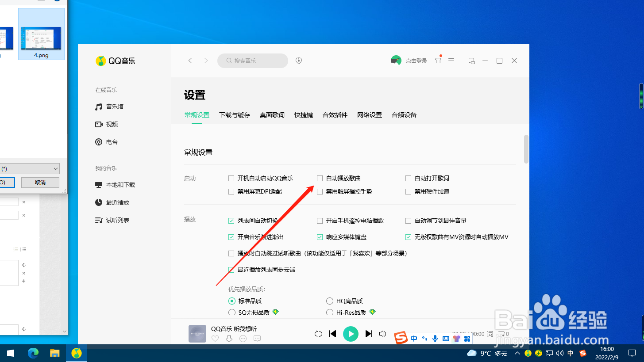Image resolution: width=644 pixels, height=362 pixels.
Task: Enable 自动播放歌曲 checkbox
Action: pos(320,178)
